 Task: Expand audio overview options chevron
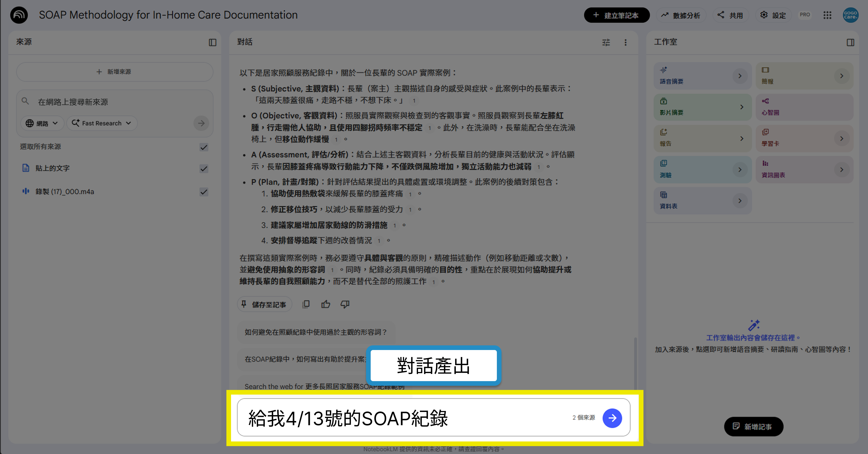(740, 76)
